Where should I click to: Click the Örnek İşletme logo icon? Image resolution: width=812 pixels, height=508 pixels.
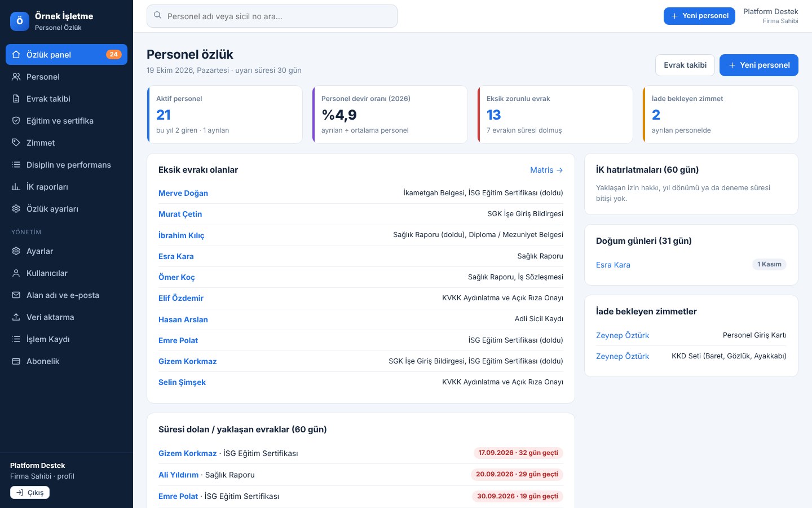(x=20, y=21)
